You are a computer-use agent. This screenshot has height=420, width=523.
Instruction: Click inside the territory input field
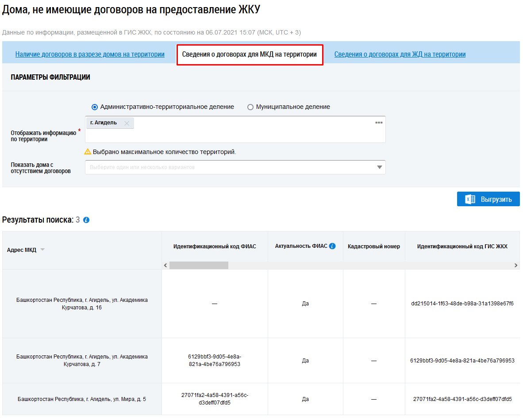tap(235, 129)
